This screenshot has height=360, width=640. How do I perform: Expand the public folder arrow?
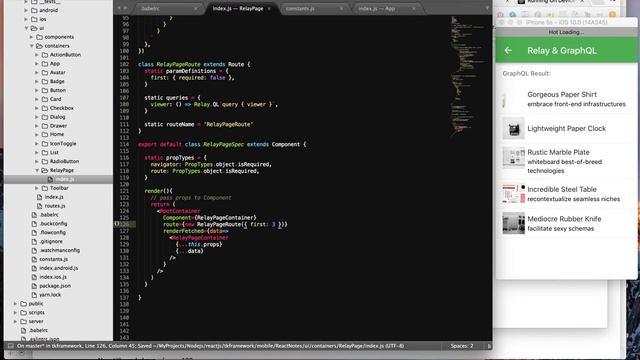(x=16, y=304)
